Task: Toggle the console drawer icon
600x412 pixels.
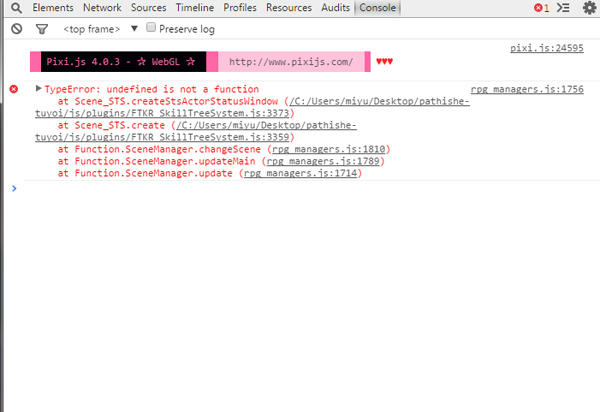Action: tap(563, 8)
